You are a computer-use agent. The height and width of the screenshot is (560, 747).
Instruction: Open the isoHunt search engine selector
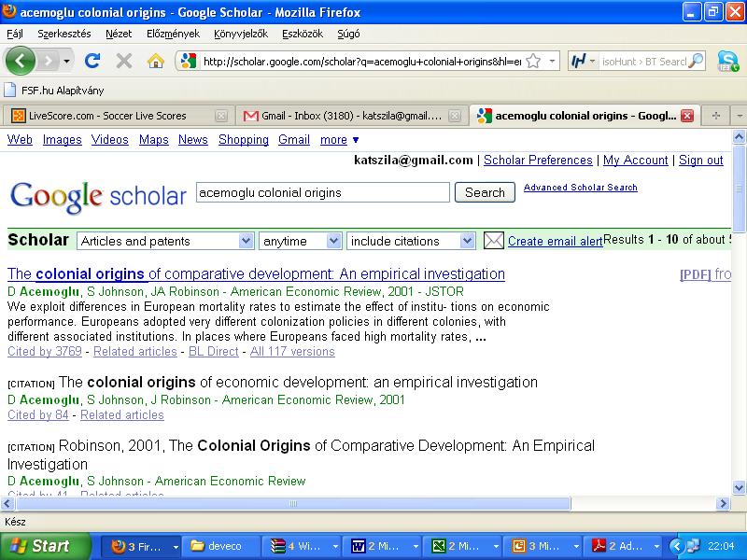click(583, 61)
